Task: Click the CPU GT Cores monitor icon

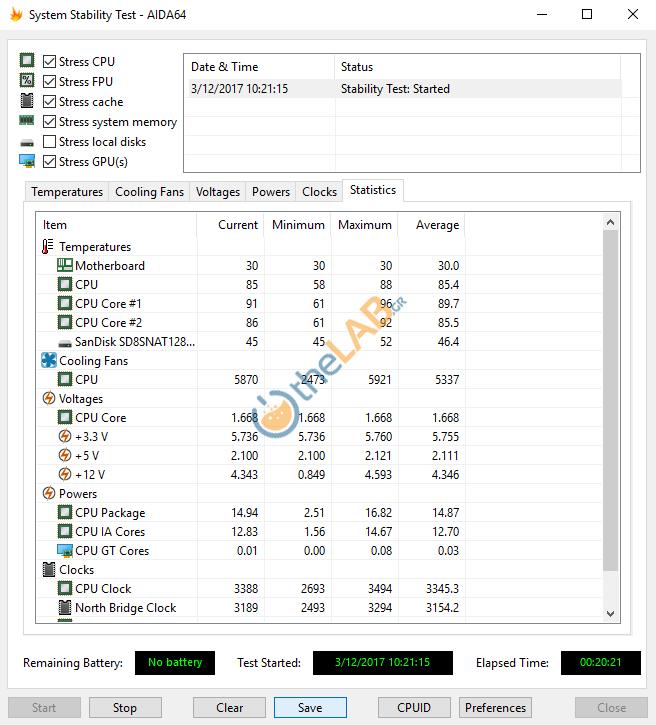Action: tap(65, 550)
